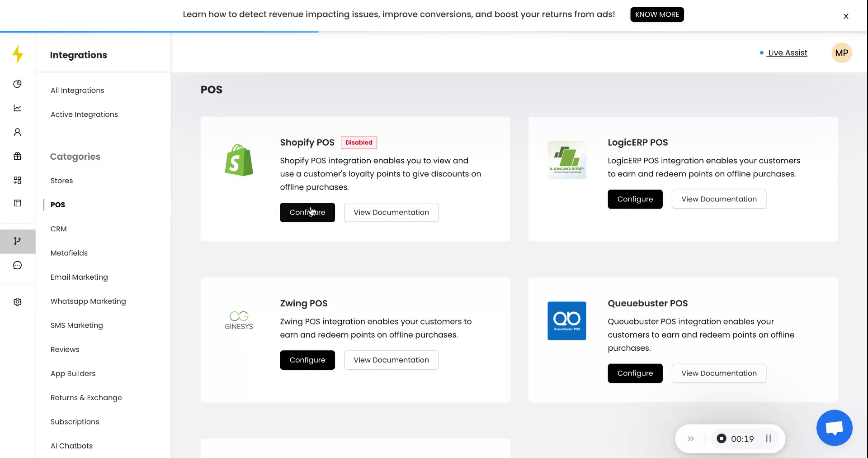View Documentation for Queuebuster POS
This screenshot has height=458, width=868.
click(x=719, y=373)
